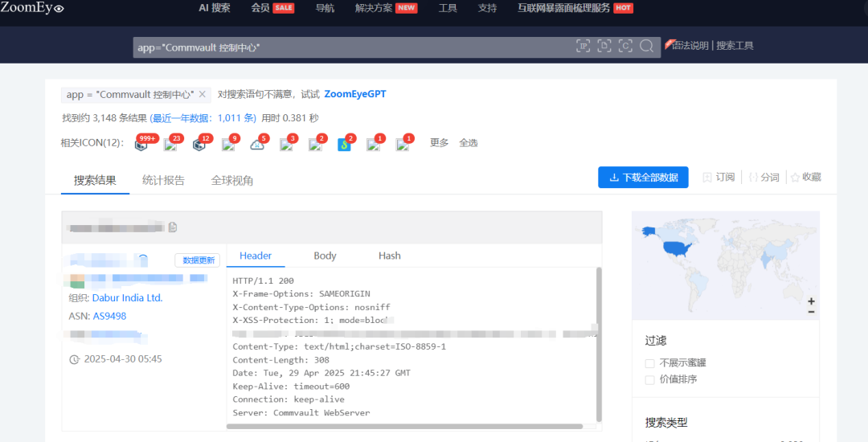Click the ZoomEye logo
The image size is (868, 442).
pos(32,8)
